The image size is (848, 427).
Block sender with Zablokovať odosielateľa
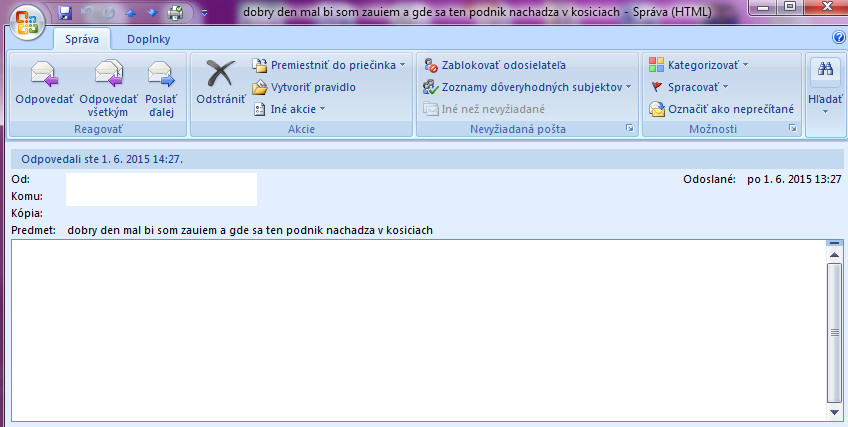(495, 65)
